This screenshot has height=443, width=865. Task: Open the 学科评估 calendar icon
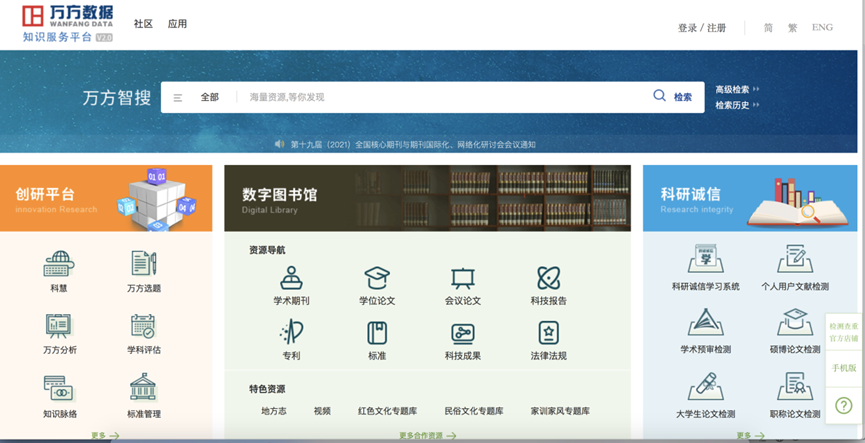[143, 325]
